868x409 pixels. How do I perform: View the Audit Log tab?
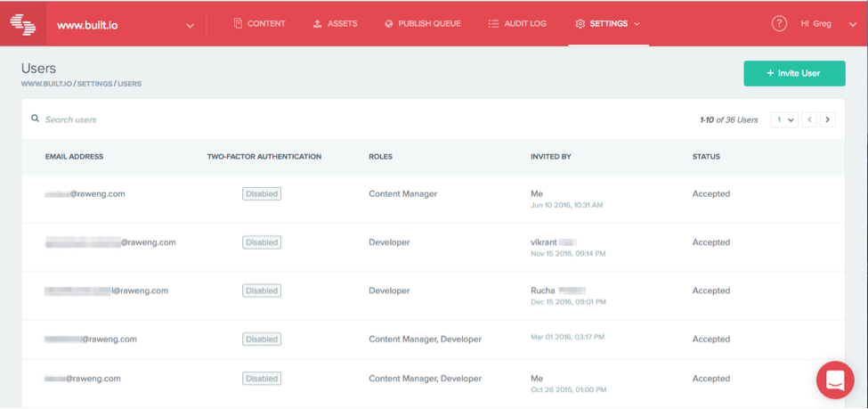coord(517,24)
